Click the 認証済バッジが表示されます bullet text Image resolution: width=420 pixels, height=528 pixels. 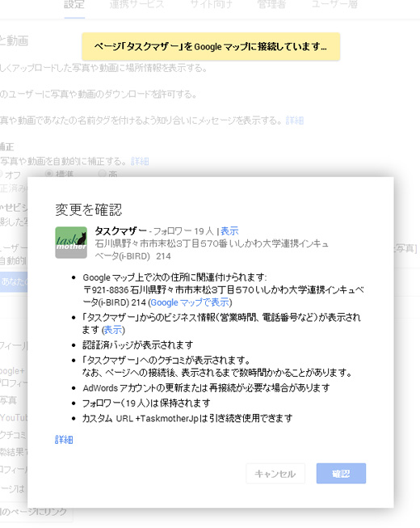[x=138, y=344]
